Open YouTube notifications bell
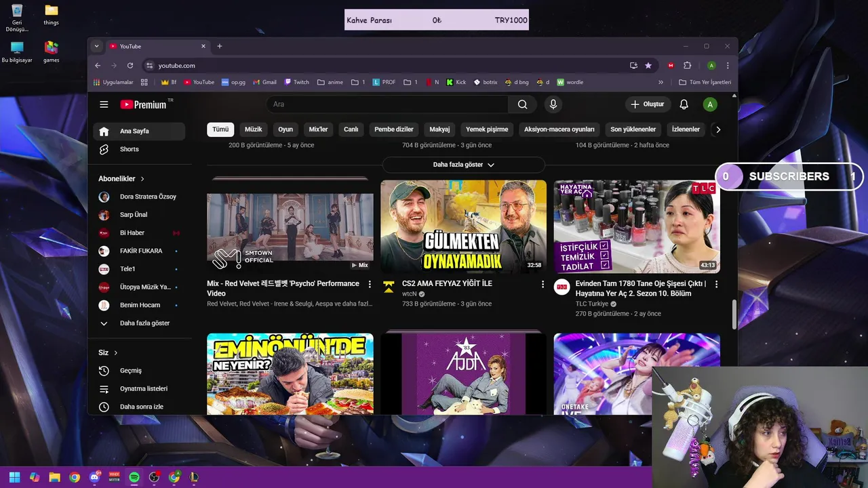Screen dimensions: 868x488 pyautogui.click(x=684, y=104)
